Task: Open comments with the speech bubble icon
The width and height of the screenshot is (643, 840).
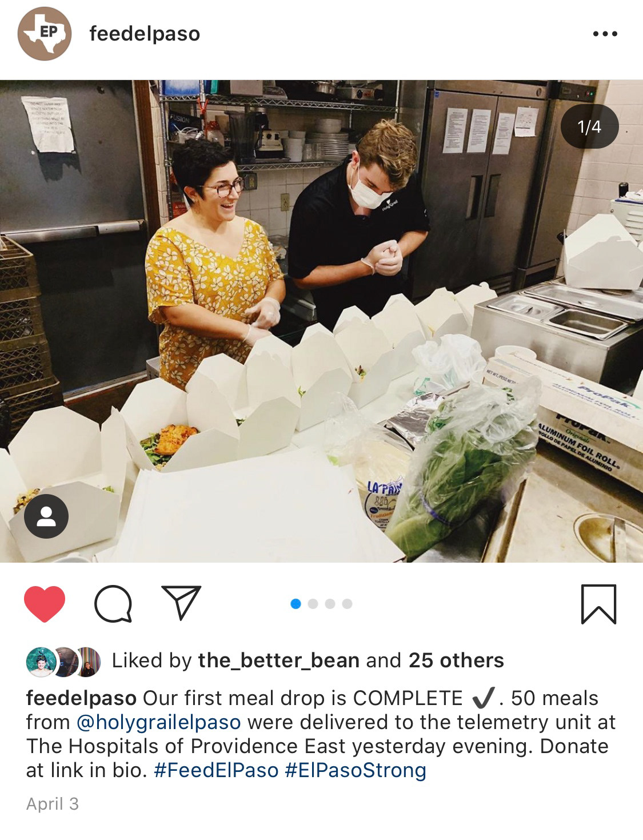Action: point(113,604)
